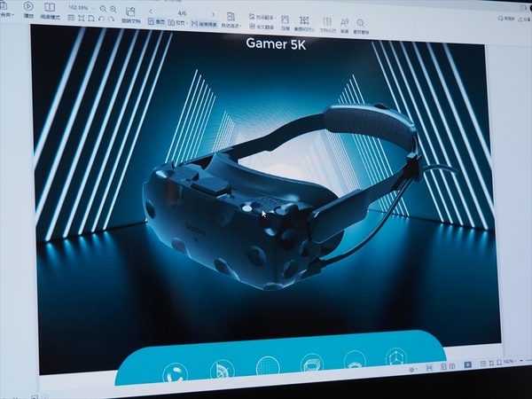Select the fit width view icon

[x=91, y=19]
